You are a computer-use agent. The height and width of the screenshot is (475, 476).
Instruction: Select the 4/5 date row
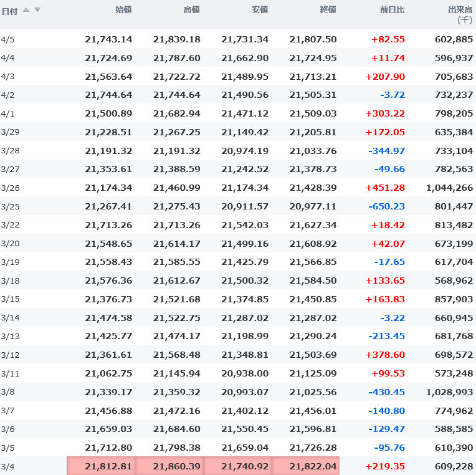click(x=7, y=39)
